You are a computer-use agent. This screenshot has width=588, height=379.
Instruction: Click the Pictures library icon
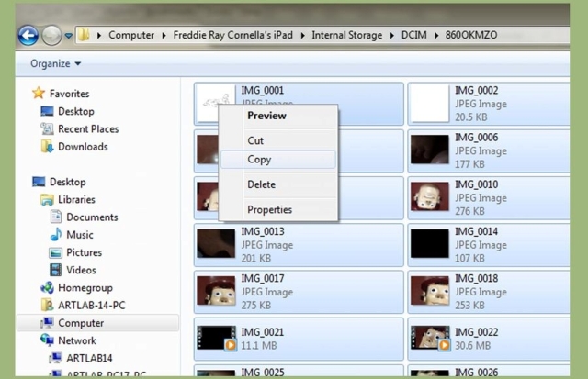(55, 252)
